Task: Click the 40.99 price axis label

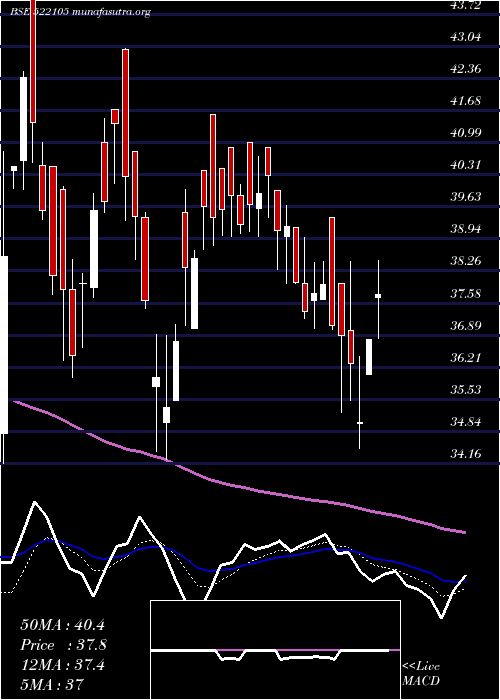Action: [x=466, y=133]
